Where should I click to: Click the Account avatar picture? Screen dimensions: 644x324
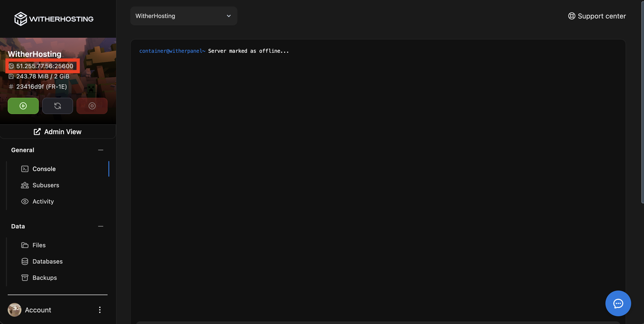[15, 310]
